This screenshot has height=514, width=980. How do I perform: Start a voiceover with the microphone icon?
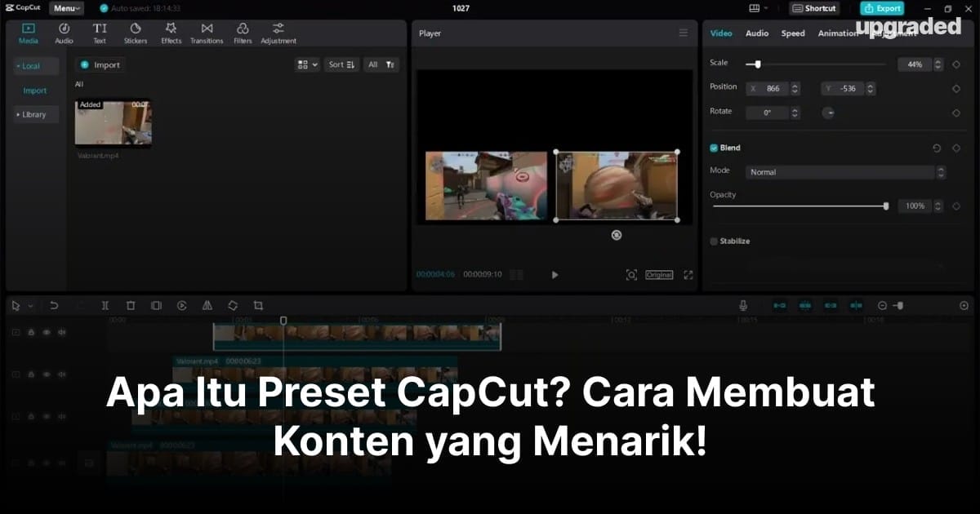coord(744,305)
